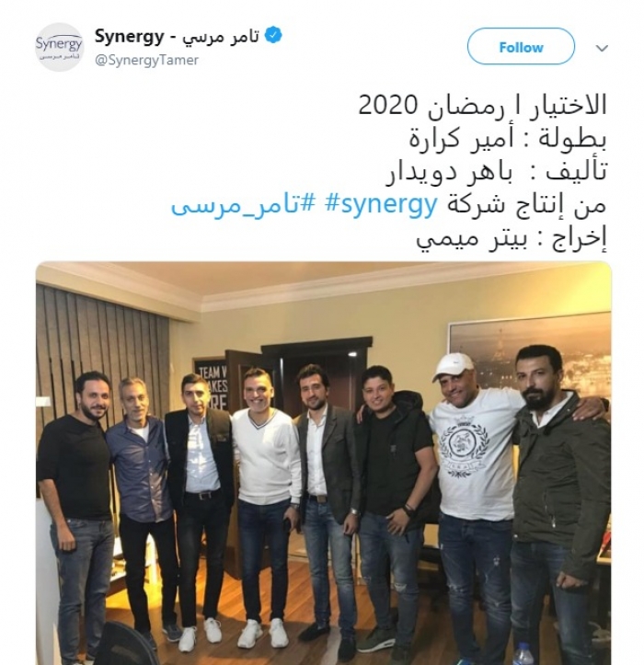This screenshot has width=644, height=665.
Task: Expand the tweet options chevron
Action: pos(602,48)
